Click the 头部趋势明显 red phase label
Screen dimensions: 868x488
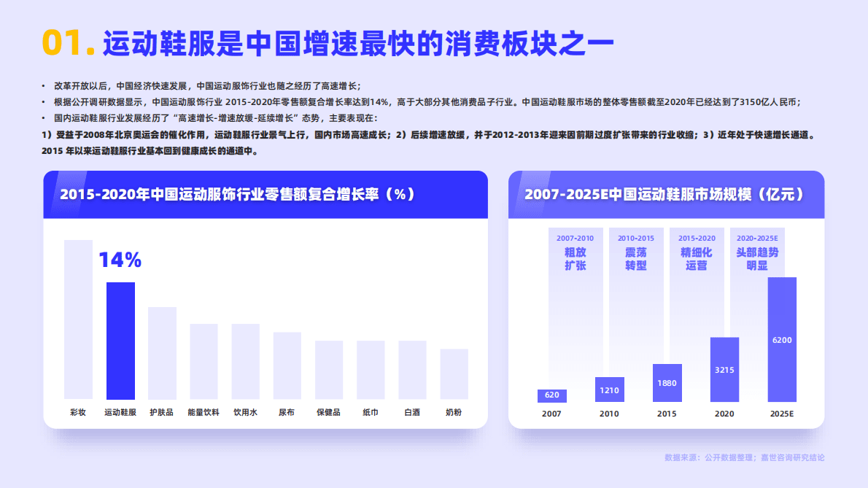pyautogui.click(x=756, y=260)
